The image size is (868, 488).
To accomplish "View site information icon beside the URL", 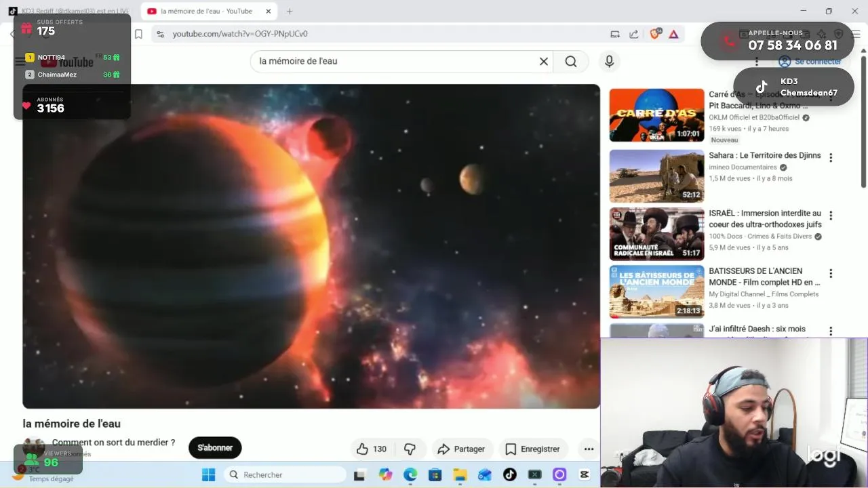I will (159, 34).
